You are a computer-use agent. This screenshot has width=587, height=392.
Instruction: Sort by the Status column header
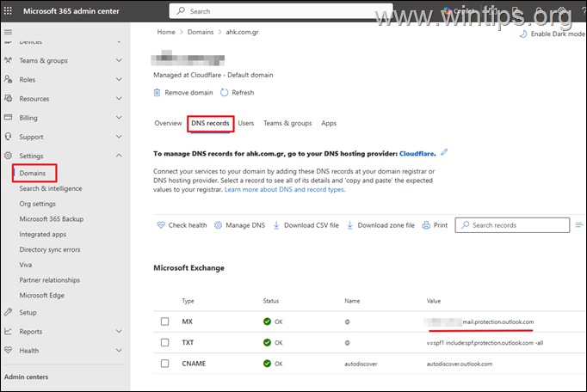(x=270, y=301)
